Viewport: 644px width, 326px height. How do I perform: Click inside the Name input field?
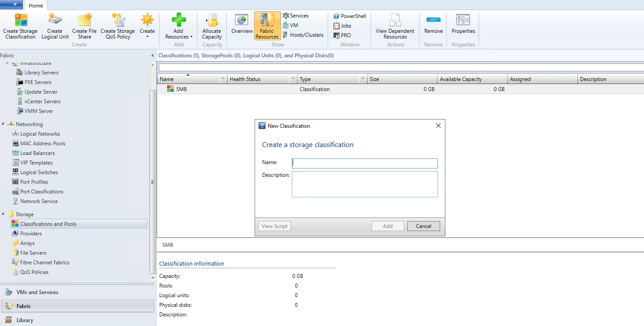coord(364,163)
